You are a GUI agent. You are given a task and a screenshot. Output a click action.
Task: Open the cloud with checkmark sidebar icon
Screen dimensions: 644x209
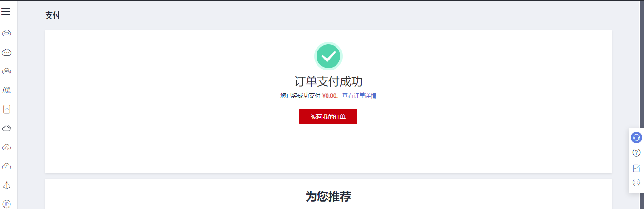(x=7, y=166)
